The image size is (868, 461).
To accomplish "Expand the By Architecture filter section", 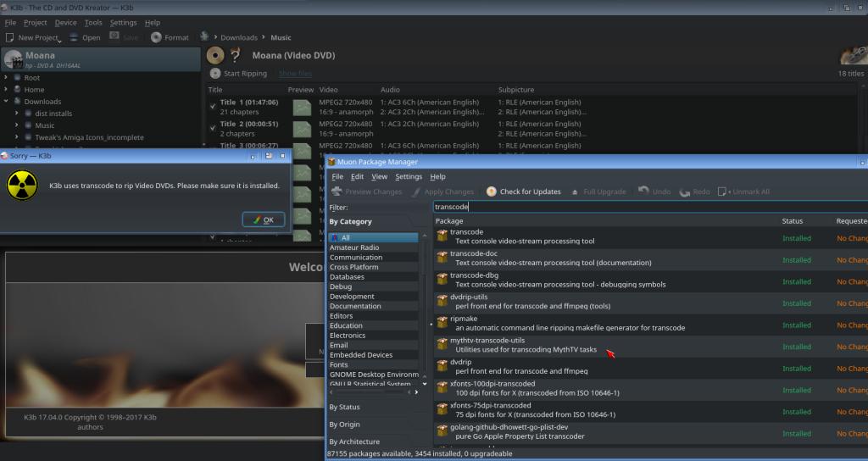I will 354,442.
